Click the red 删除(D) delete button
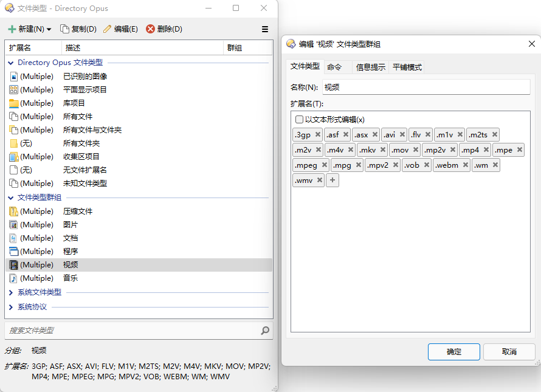541x392 pixels. (164, 29)
